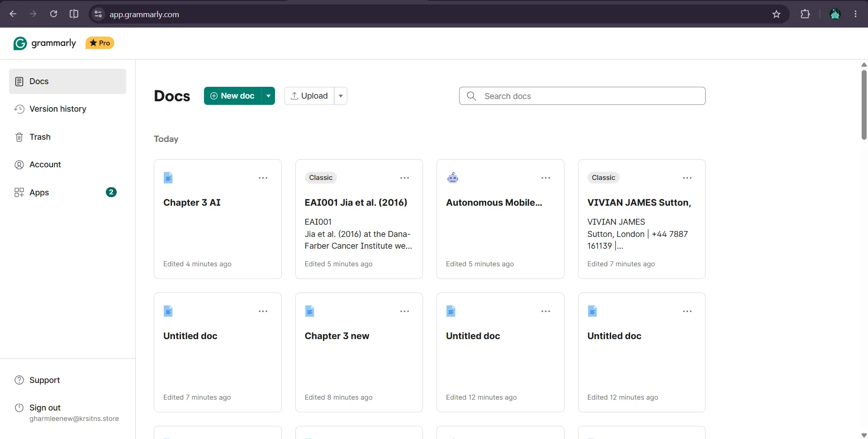Click the vertical page scrollbar thumb
Viewport: 868px width, 439px height.
click(864, 105)
